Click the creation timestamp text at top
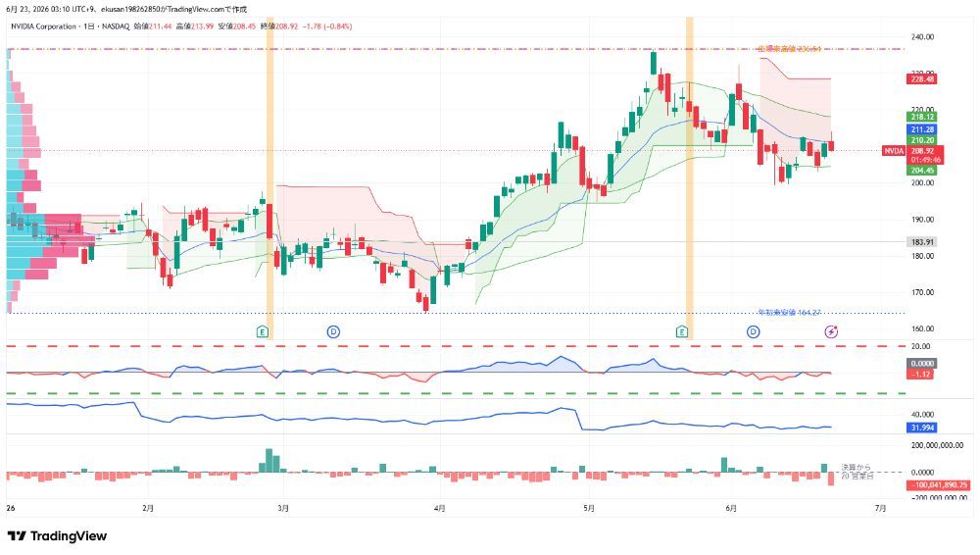The width and height of the screenshot is (980, 555). [126, 10]
